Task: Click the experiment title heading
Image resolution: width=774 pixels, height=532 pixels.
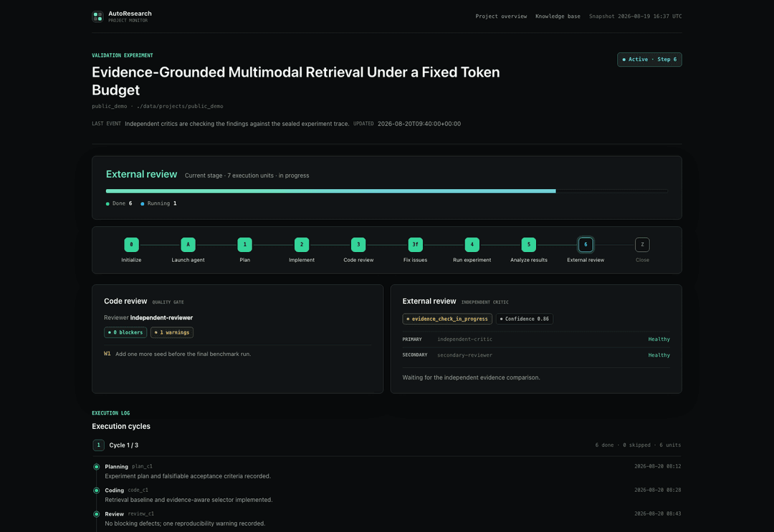Action: click(296, 81)
